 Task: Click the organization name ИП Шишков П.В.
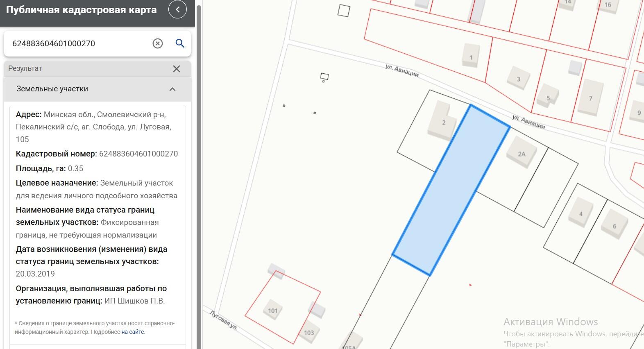click(135, 301)
